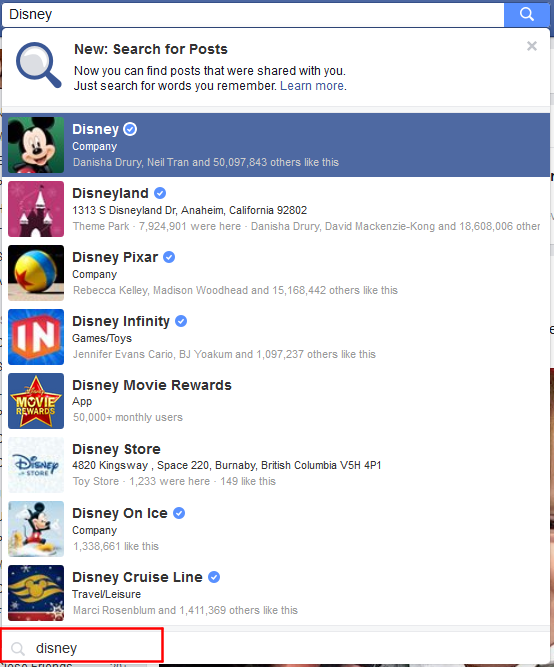Open the Learn more link

312,86
